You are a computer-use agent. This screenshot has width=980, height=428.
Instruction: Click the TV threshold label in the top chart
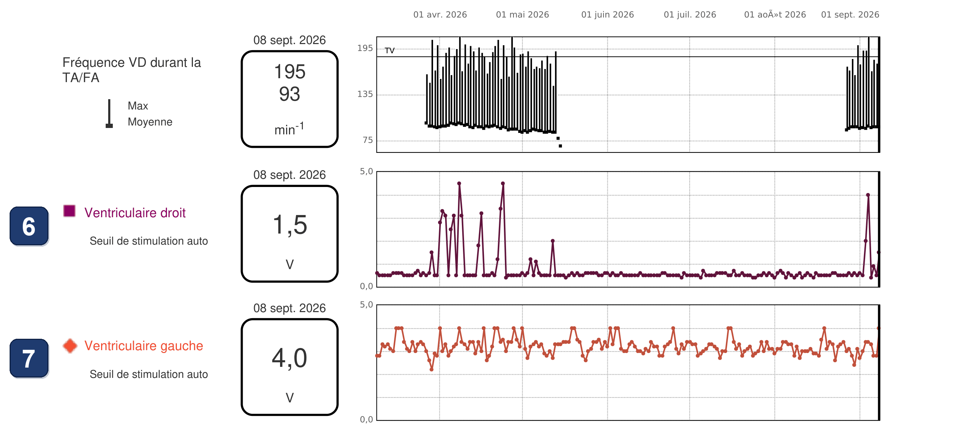[x=390, y=50]
